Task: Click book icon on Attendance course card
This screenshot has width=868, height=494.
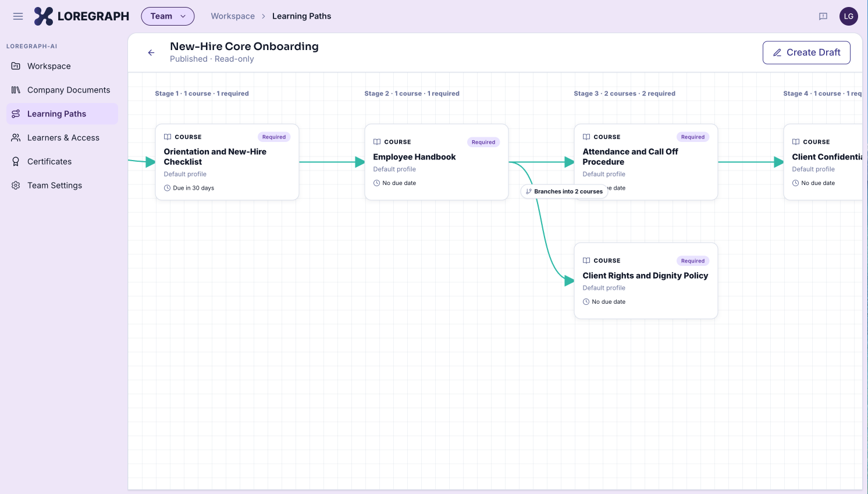Action: (x=586, y=137)
